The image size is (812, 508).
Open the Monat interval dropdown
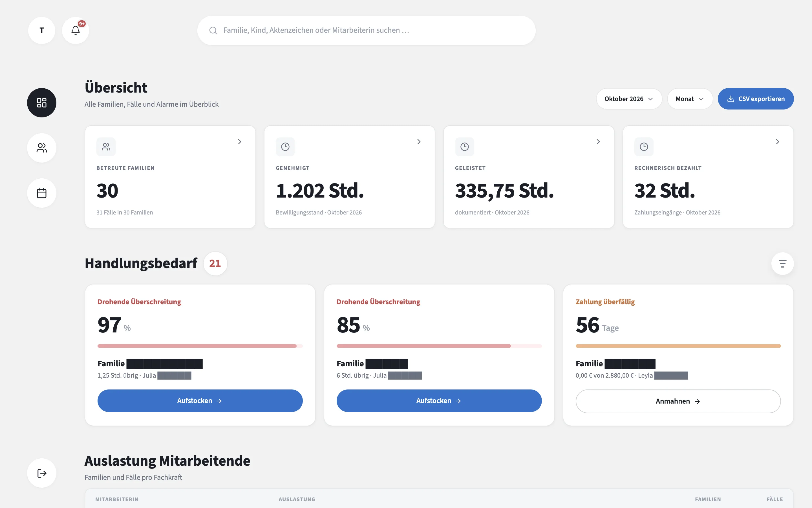pos(690,99)
